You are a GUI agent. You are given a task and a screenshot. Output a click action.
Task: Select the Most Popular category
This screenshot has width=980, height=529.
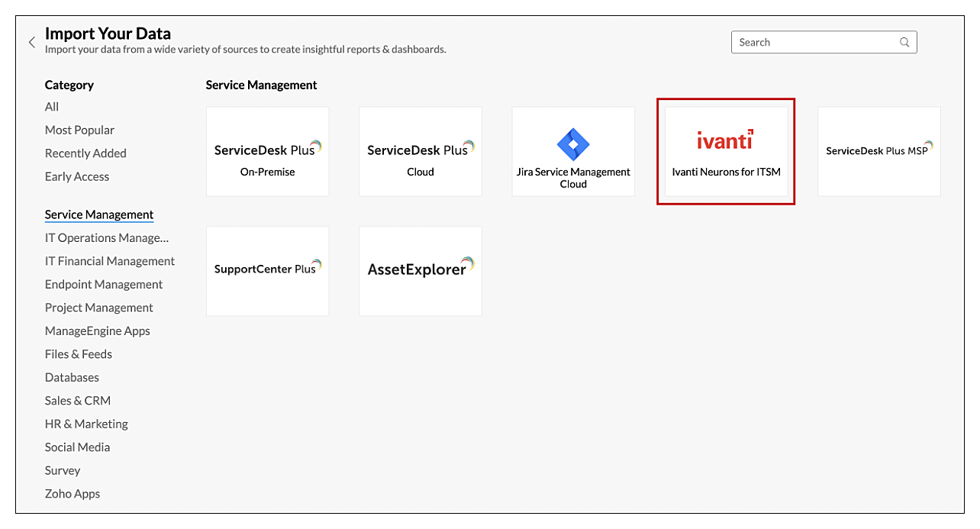pyautogui.click(x=79, y=131)
